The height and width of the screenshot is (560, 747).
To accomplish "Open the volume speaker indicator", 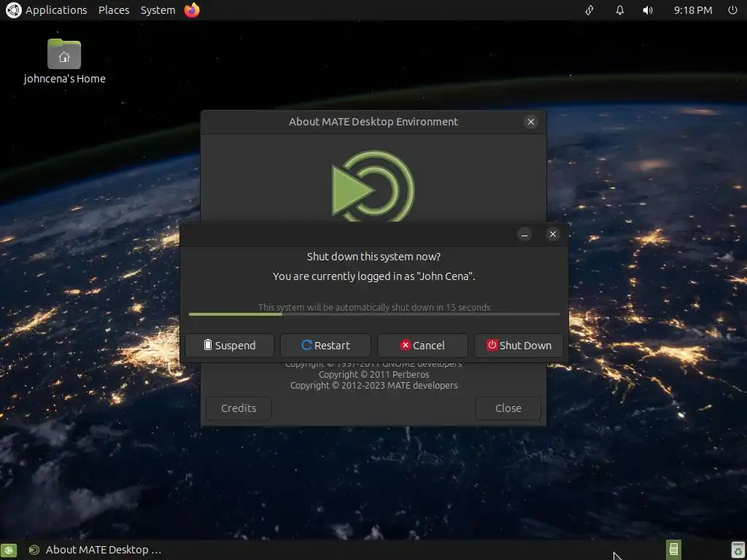I will pyautogui.click(x=648, y=10).
